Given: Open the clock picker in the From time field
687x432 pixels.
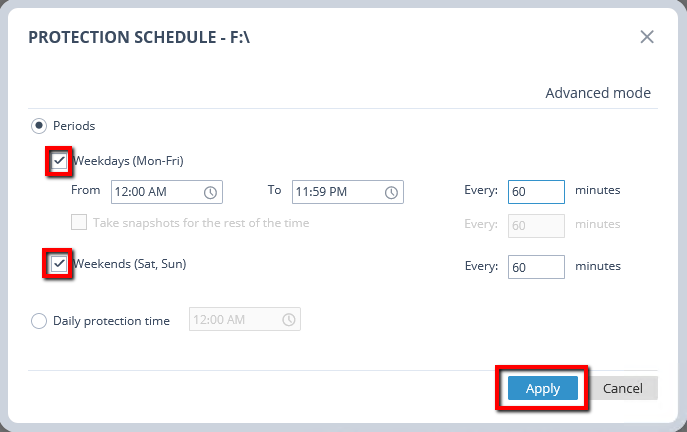Looking at the screenshot, I should coord(210,192).
